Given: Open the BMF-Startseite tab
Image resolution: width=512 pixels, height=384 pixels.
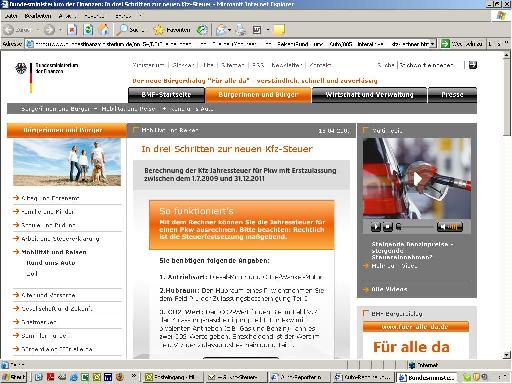Looking at the screenshot, I should coord(166,95).
